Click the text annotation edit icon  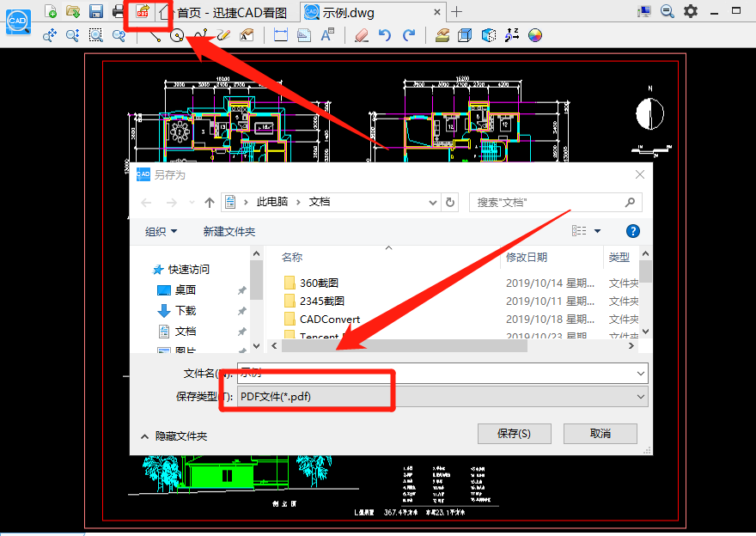click(x=247, y=35)
